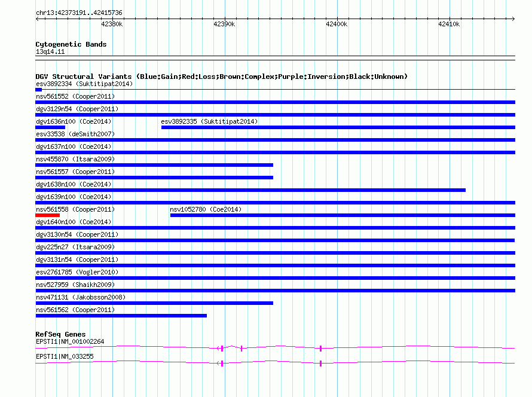The image size is (532, 397).
Task: Click the nsv561562 blue gain bar
Action: pos(121,316)
